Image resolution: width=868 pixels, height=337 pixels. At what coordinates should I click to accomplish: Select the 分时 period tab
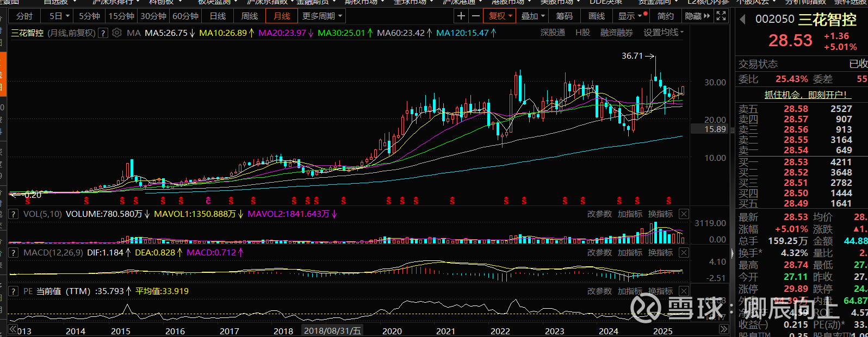point(24,16)
